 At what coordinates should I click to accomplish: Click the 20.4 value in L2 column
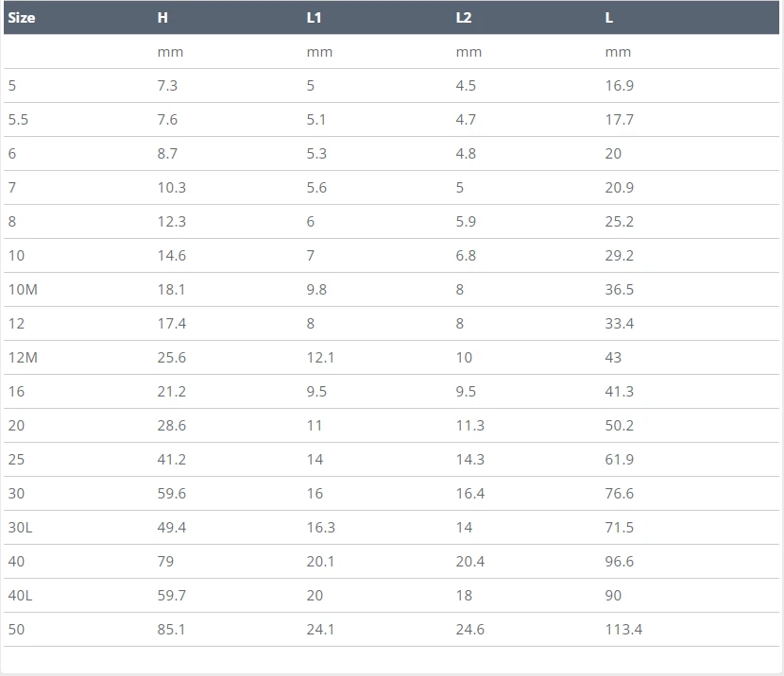pyautogui.click(x=469, y=562)
